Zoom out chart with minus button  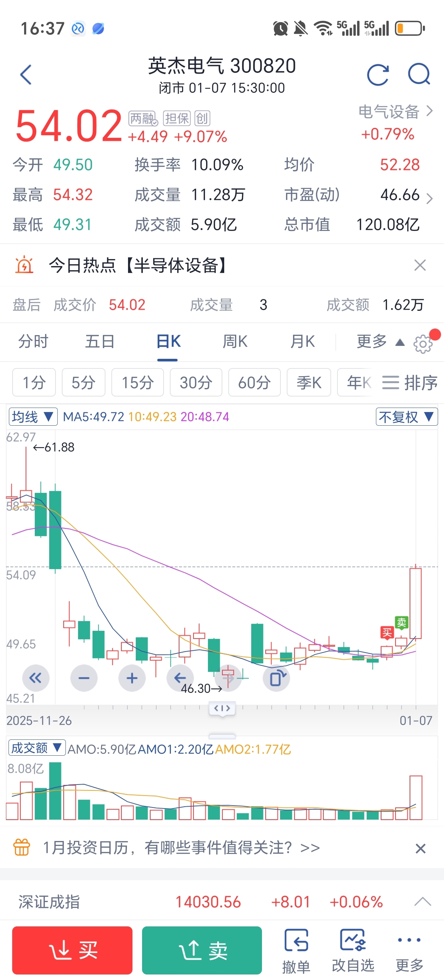click(x=84, y=678)
